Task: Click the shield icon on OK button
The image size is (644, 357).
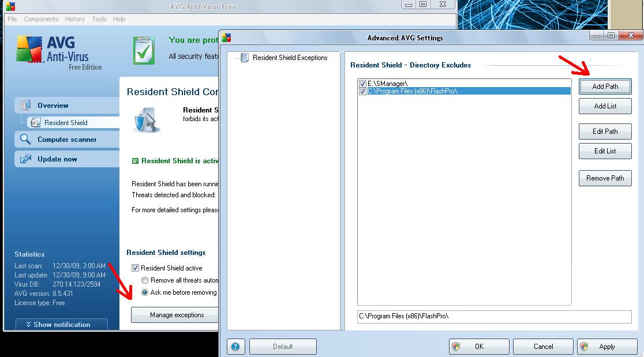Action: [456, 347]
